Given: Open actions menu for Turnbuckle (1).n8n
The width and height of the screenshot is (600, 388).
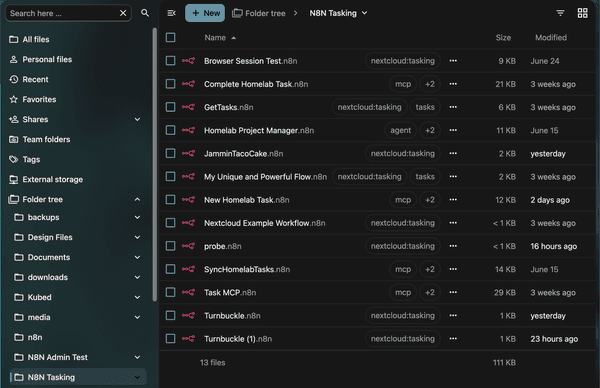Looking at the screenshot, I should tap(453, 339).
